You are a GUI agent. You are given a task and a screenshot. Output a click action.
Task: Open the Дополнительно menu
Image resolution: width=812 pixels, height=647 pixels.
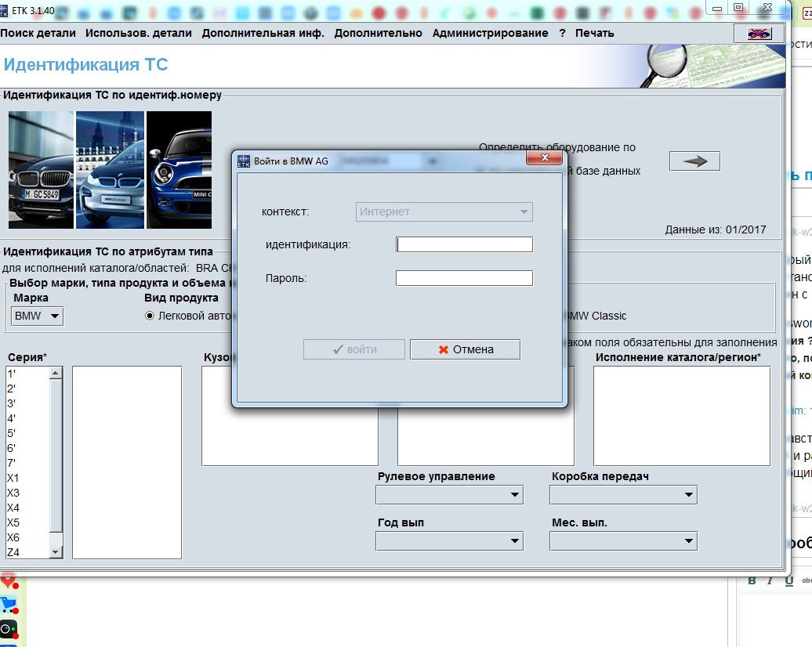378,33
